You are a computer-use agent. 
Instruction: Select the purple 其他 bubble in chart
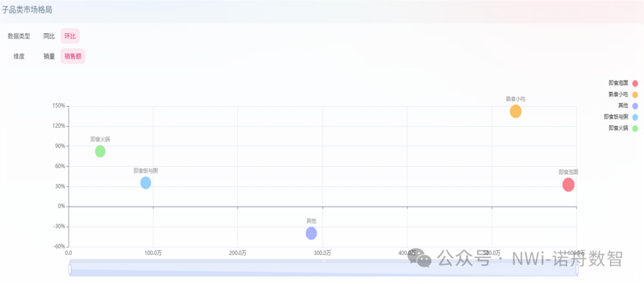pos(311,233)
